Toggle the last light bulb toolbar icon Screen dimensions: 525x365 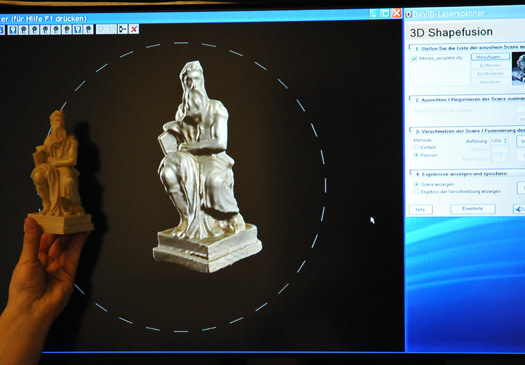pyautogui.click(x=88, y=29)
